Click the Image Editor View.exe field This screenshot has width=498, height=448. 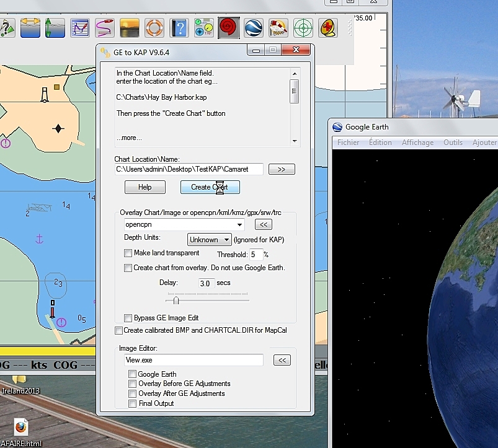pos(193,360)
